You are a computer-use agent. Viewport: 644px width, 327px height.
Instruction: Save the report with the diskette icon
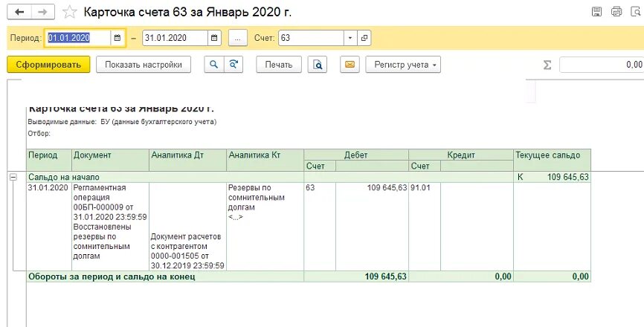click(x=596, y=11)
